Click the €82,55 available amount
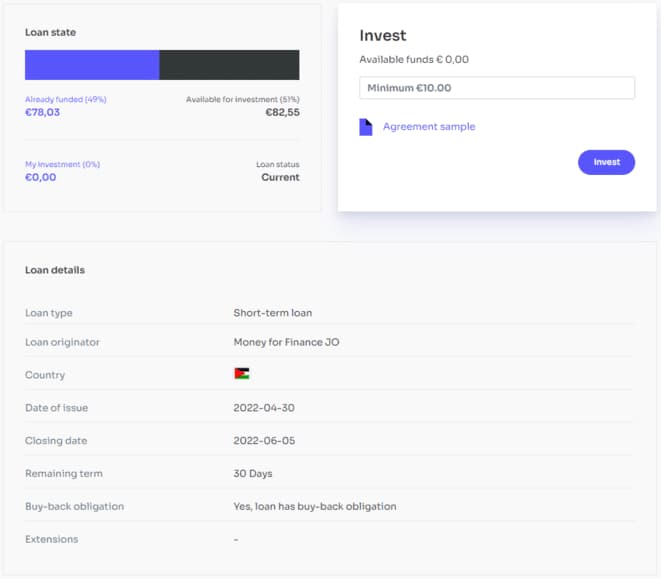 tap(282, 112)
